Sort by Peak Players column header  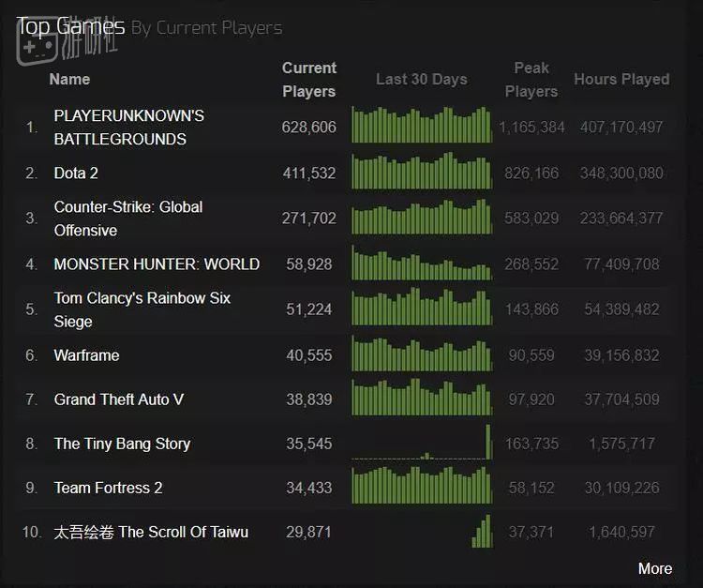(x=531, y=80)
